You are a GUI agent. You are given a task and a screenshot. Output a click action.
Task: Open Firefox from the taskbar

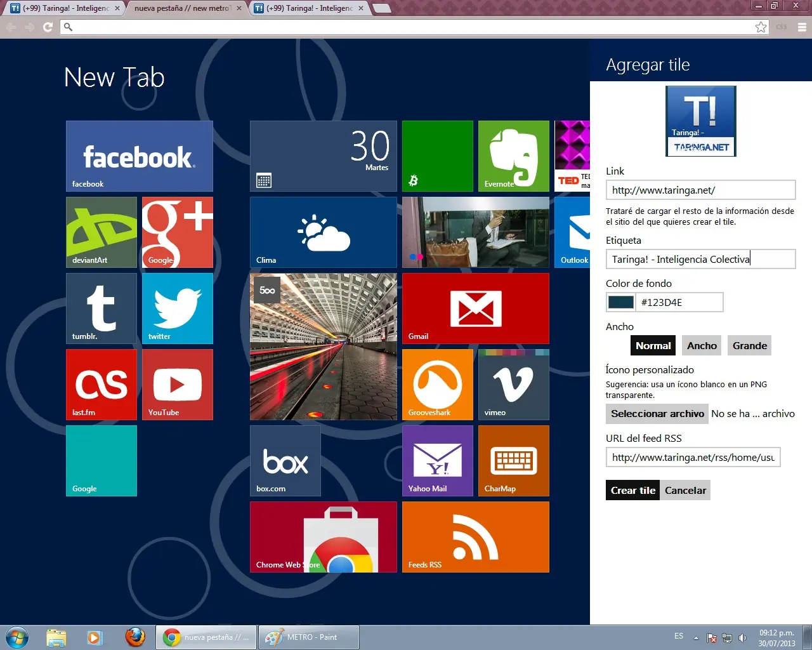tap(134, 637)
